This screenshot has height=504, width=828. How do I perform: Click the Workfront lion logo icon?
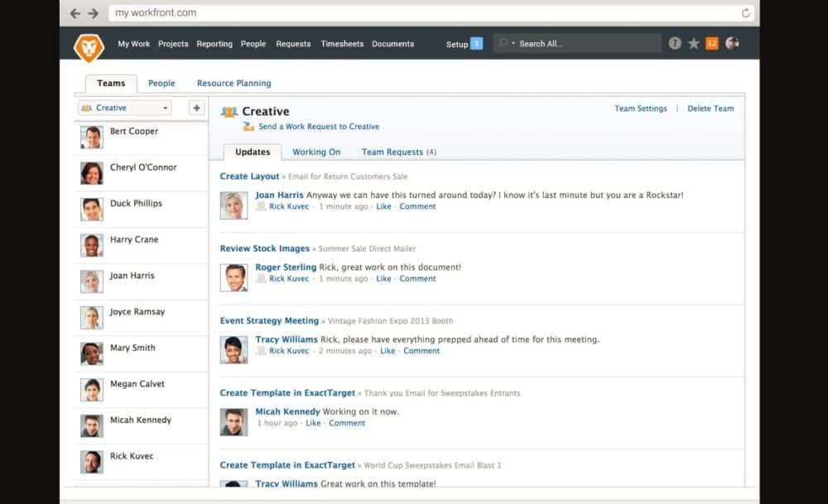pos(89,46)
